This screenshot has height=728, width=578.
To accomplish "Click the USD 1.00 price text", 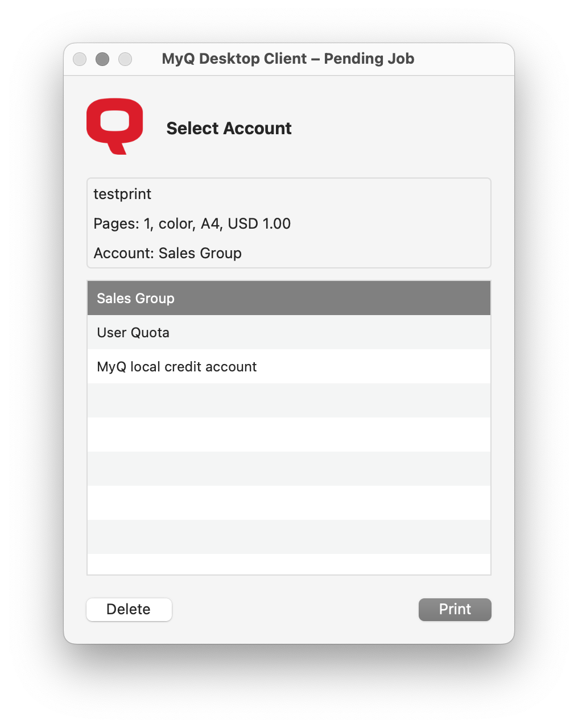I will (259, 224).
